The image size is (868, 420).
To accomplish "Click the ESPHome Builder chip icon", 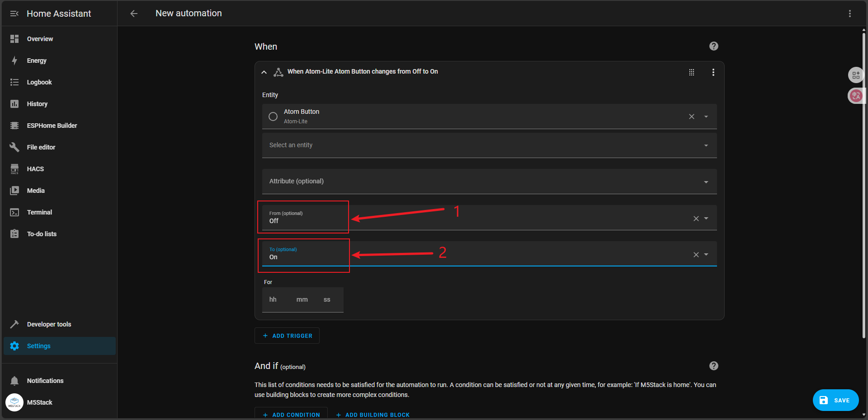I will point(14,126).
